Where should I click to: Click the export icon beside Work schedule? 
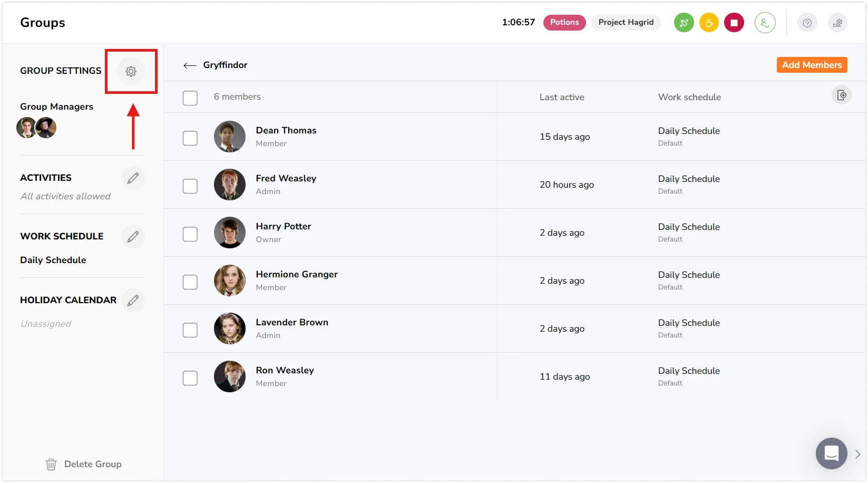point(841,95)
